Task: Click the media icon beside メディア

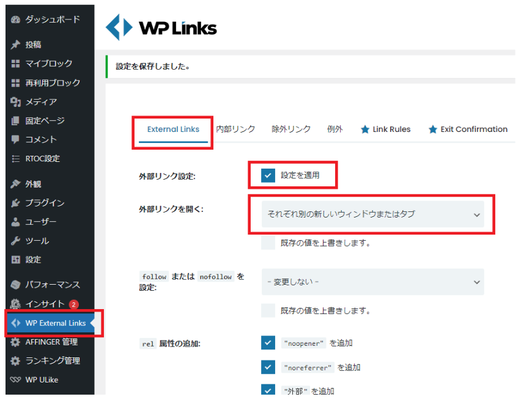Action: [16, 101]
